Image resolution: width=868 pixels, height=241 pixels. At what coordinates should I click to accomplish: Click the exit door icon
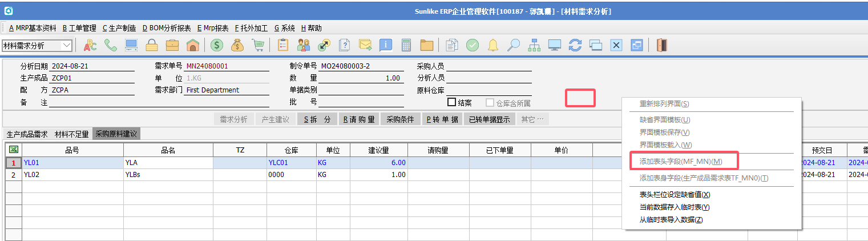tap(661, 45)
